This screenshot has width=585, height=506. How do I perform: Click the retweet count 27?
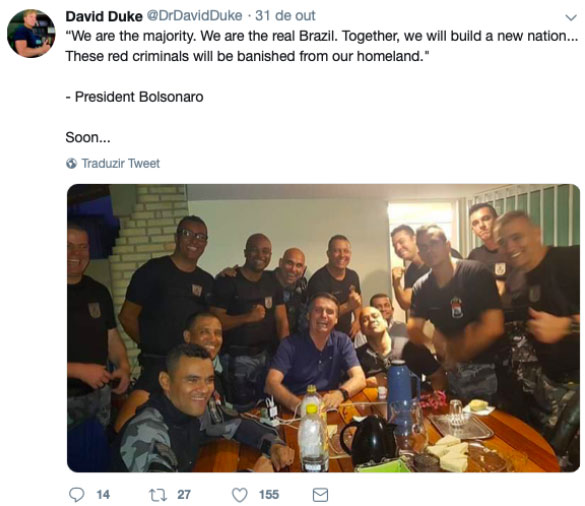tap(184, 495)
